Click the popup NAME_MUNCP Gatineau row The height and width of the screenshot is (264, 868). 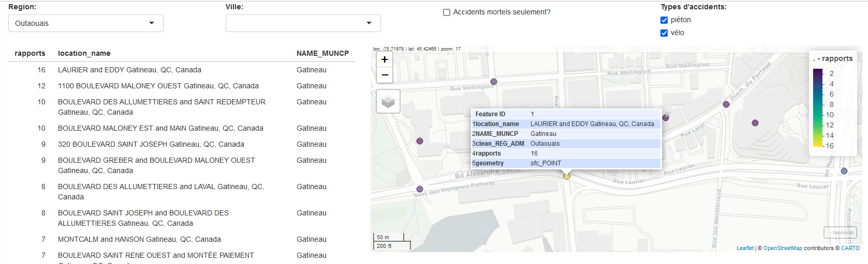click(566, 134)
